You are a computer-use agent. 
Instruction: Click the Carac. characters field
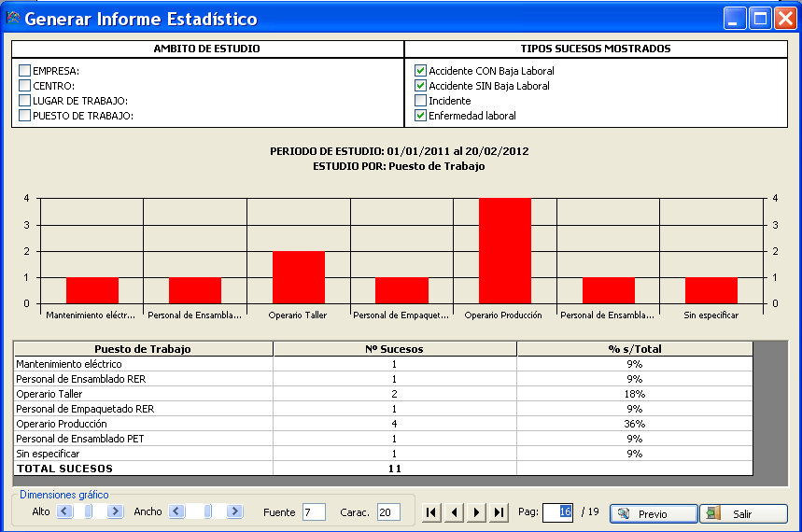click(388, 512)
